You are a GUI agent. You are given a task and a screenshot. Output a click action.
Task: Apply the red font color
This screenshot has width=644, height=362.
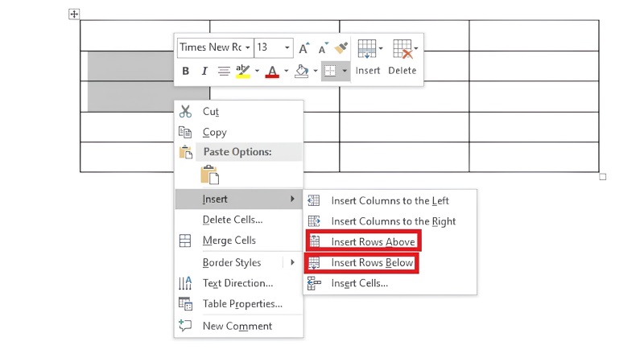pyautogui.click(x=272, y=71)
